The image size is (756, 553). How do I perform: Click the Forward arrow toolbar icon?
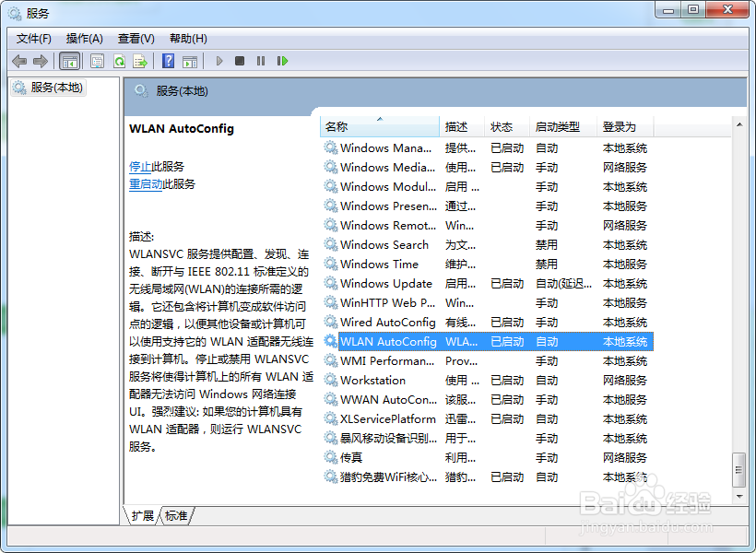[x=41, y=61]
